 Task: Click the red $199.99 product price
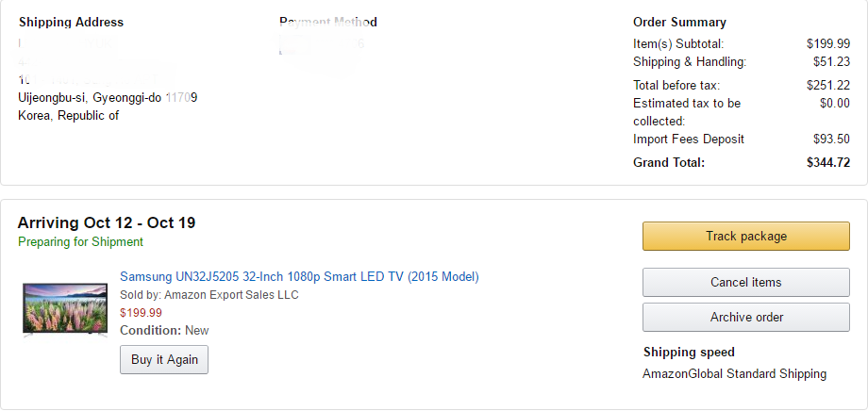pyautogui.click(x=141, y=313)
